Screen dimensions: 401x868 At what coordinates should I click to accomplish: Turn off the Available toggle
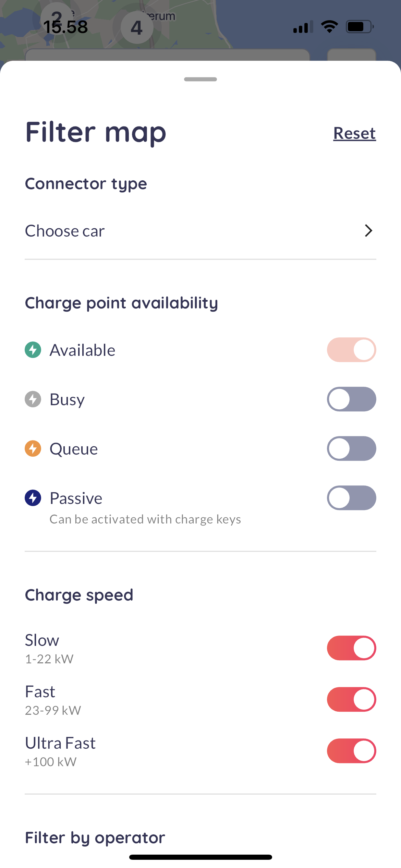[x=351, y=350]
